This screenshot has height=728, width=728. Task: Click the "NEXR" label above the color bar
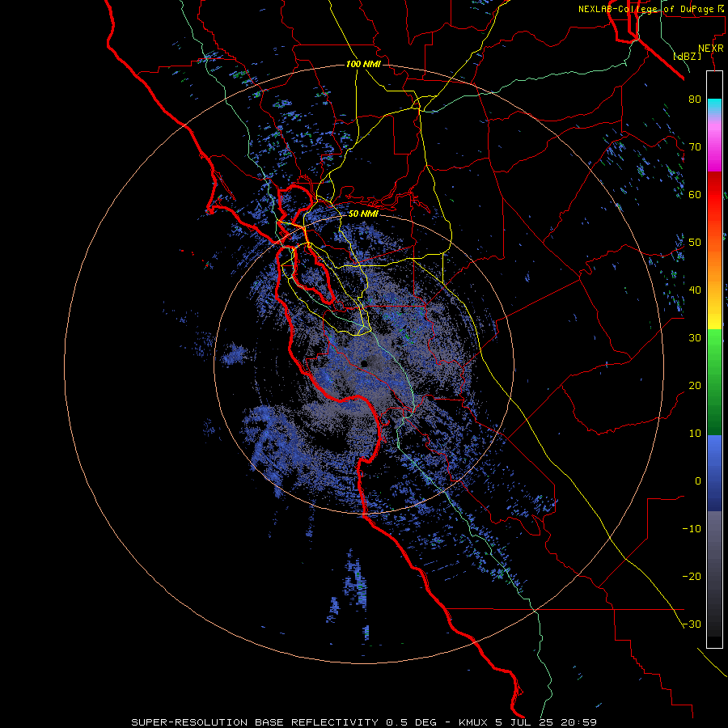click(x=710, y=49)
